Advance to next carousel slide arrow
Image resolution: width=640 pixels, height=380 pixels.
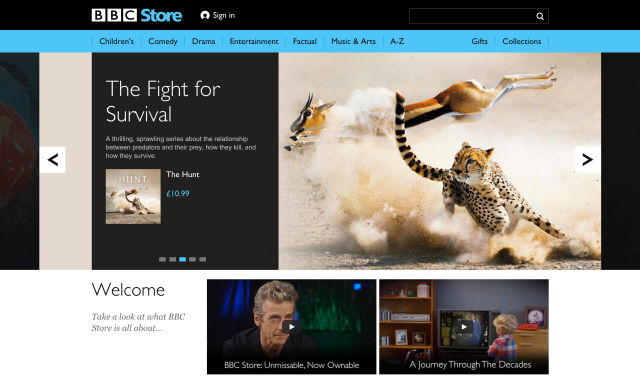(587, 160)
